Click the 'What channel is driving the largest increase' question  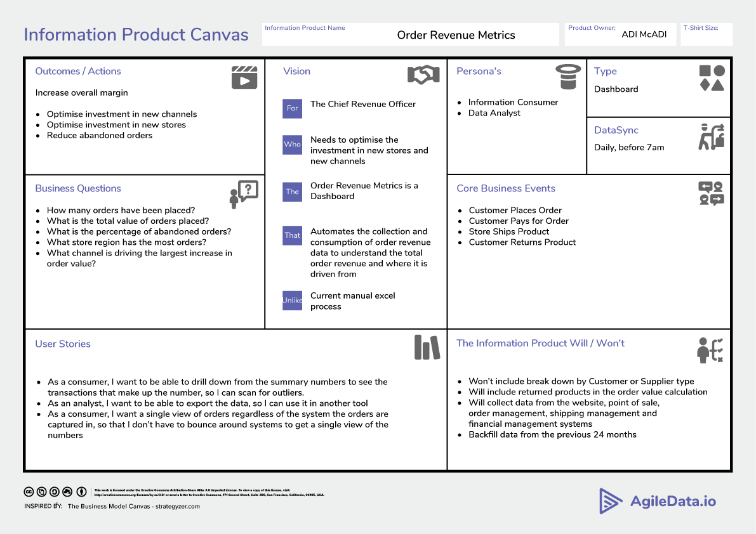[140, 258]
